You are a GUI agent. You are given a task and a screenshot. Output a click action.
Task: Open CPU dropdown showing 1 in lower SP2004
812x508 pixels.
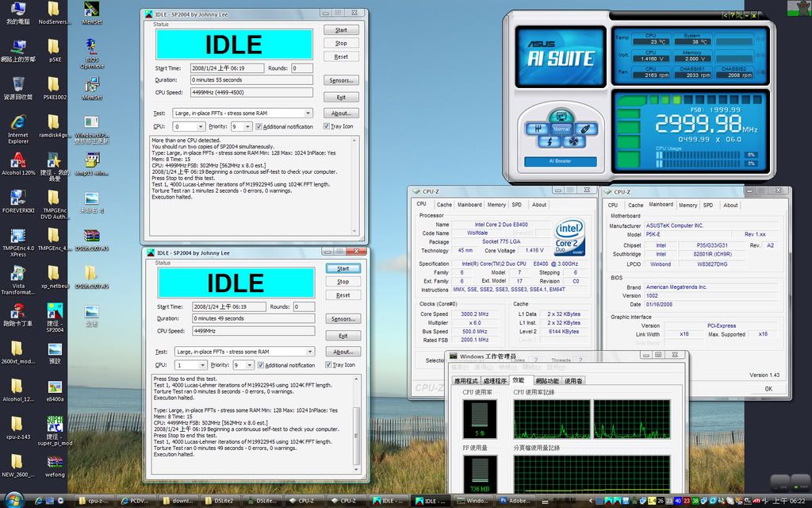tap(191, 365)
